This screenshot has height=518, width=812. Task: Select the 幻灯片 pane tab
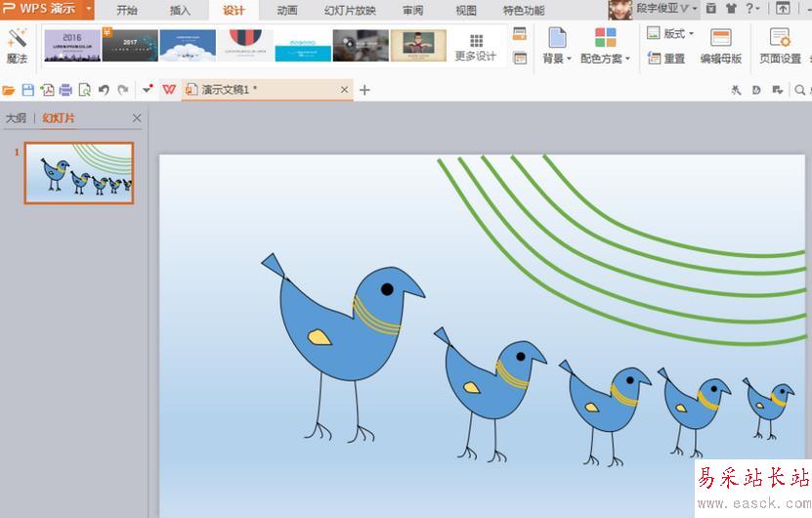tap(59, 118)
